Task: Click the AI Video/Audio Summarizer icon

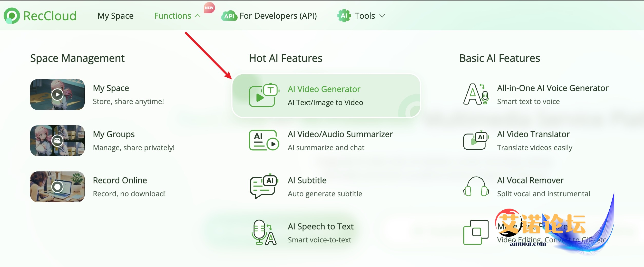Action: click(264, 140)
